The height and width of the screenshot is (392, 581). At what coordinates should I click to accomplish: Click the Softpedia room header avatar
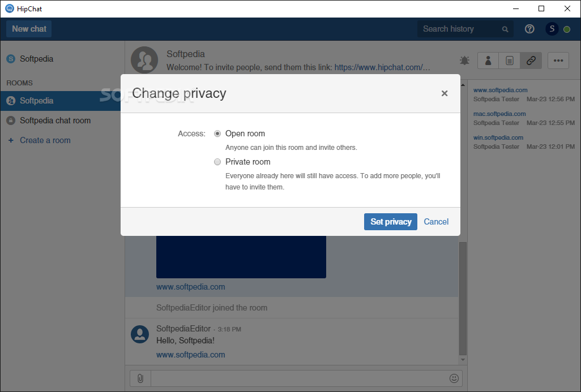pyautogui.click(x=144, y=60)
